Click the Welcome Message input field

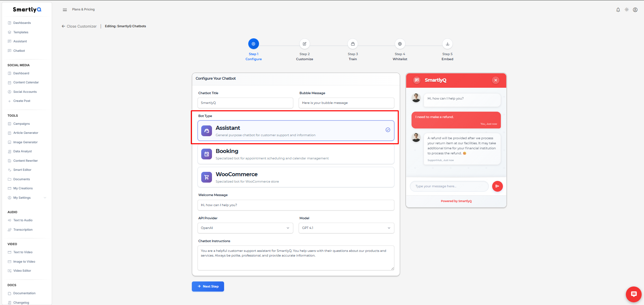click(296, 205)
